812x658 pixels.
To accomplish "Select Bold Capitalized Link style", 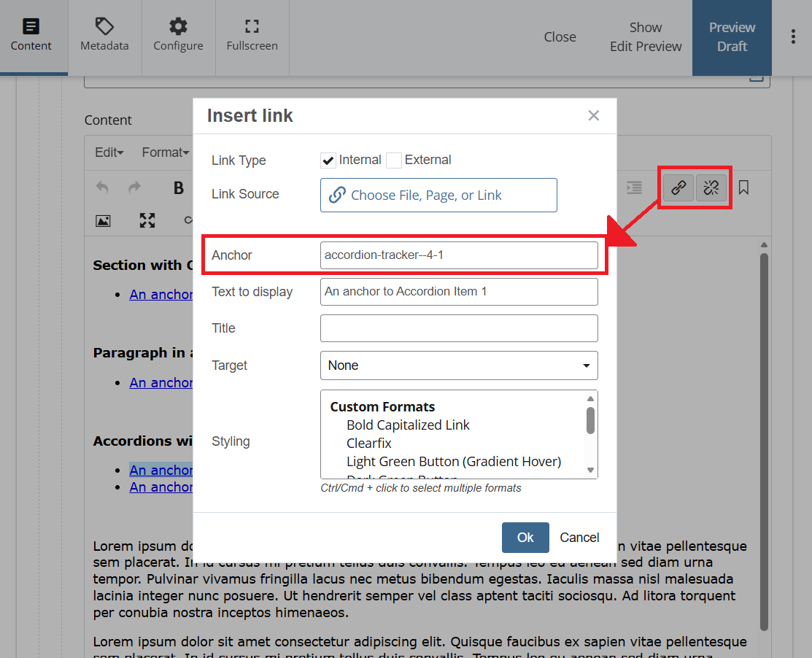I will 408,425.
